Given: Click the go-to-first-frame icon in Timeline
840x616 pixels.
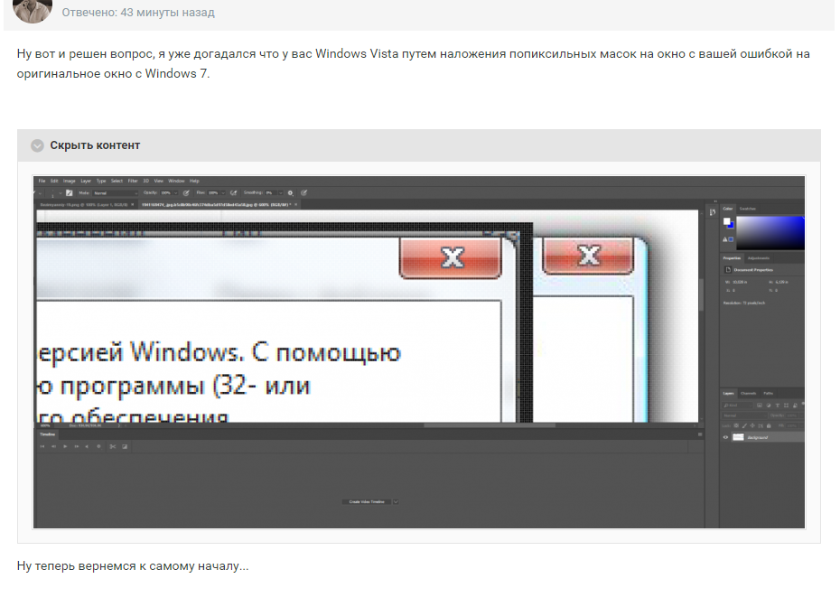Looking at the screenshot, I should (42, 445).
